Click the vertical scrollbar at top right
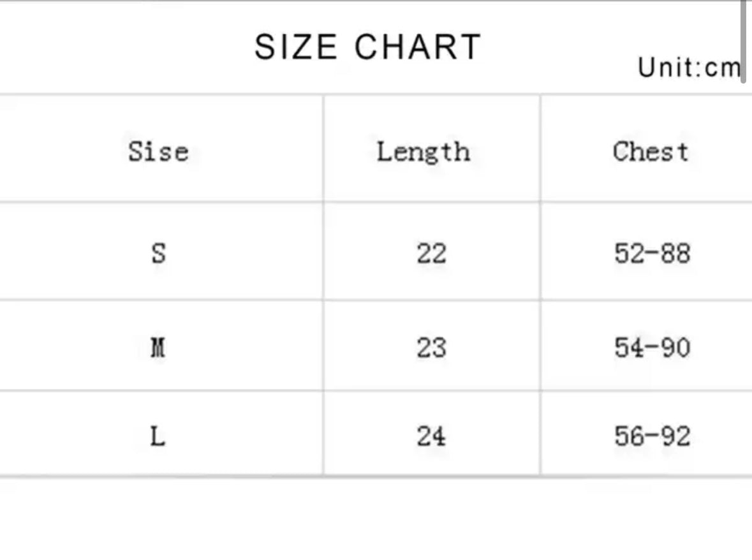The width and height of the screenshot is (752, 560). coord(744,40)
